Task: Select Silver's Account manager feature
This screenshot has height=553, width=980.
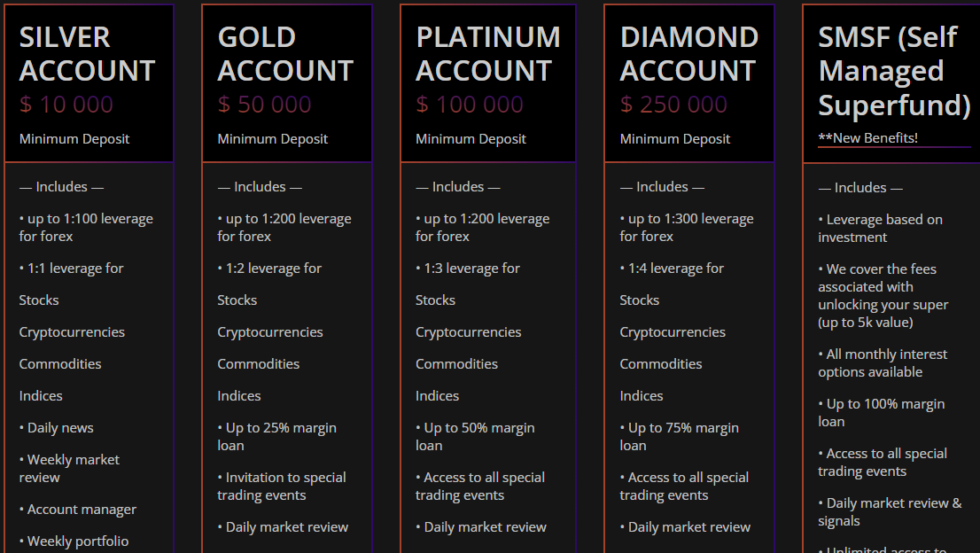Action: pos(78,510)
